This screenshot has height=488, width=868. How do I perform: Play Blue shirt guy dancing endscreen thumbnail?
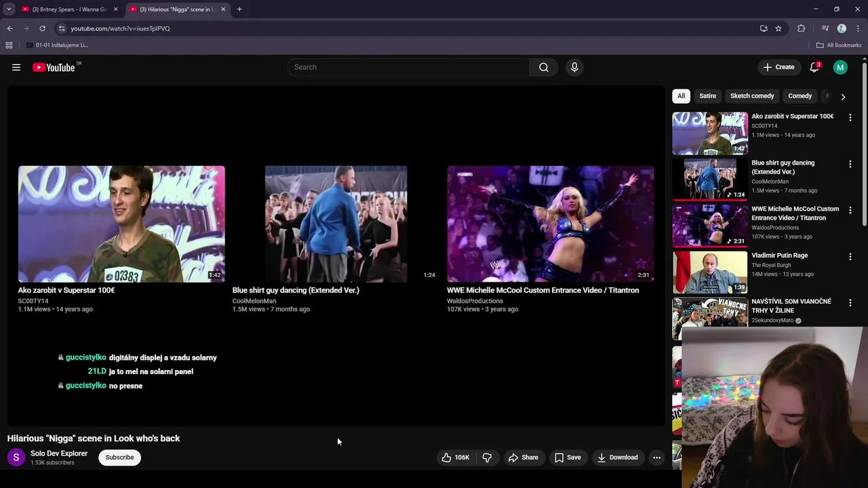pos(336,224)
